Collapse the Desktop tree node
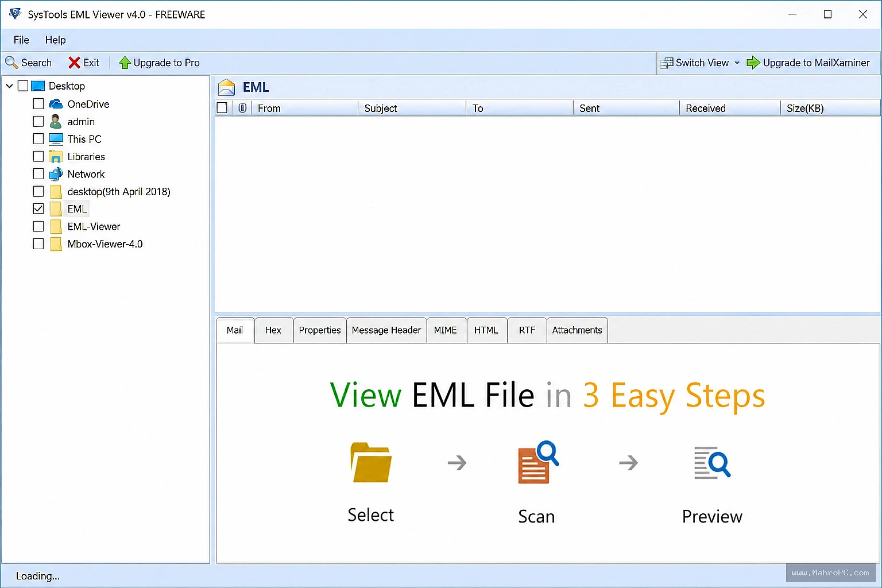Image resolution: width=882 pixels, height=588 pixels. 9,86
